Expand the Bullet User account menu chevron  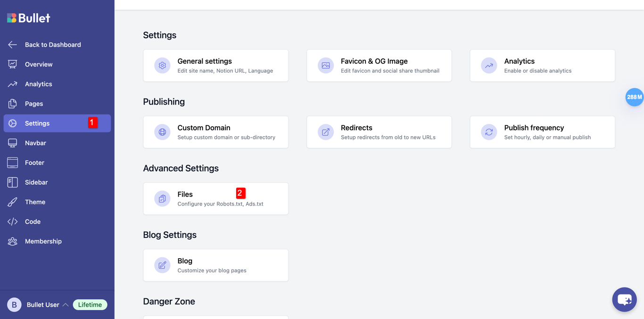coord(66,305)
